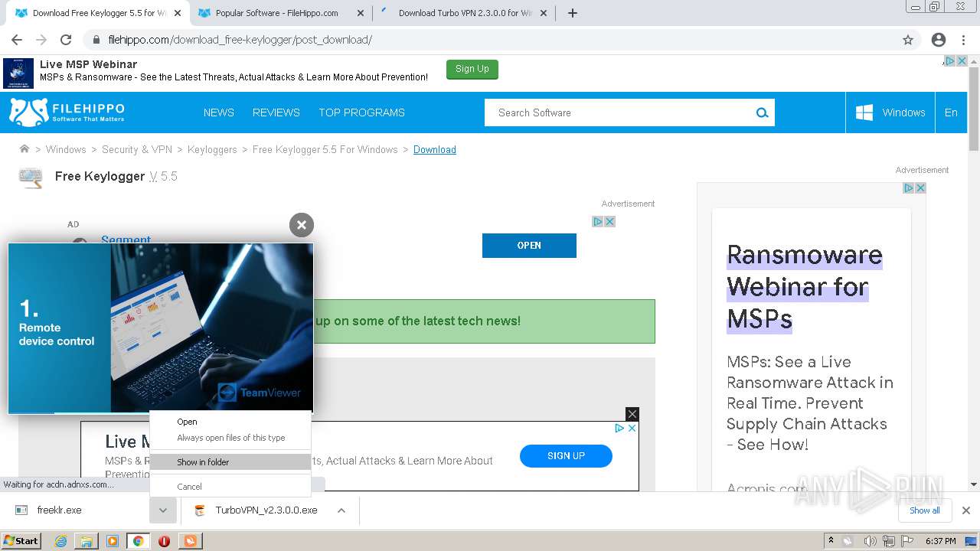
Task: Open the Windows breadcrumb link
Action: click(66, 149)
